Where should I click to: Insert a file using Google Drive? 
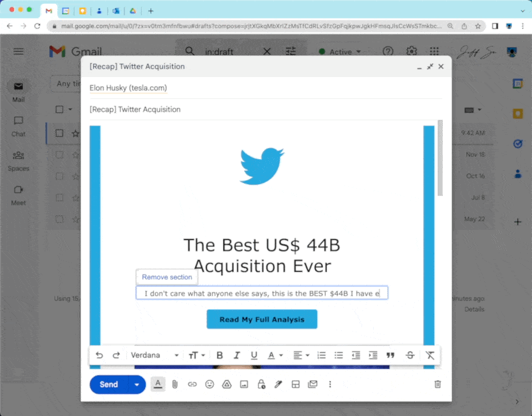227,384
